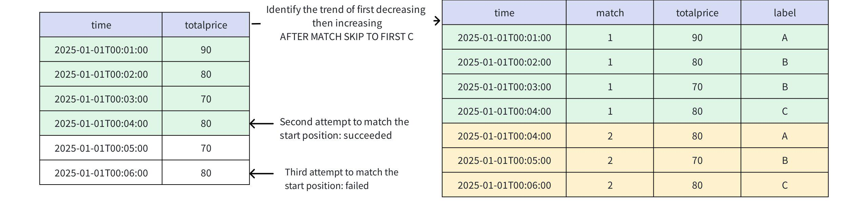868x209 pixels.
Task: Click the "Identify the trend of first decreasing" text
Action: 346,9
